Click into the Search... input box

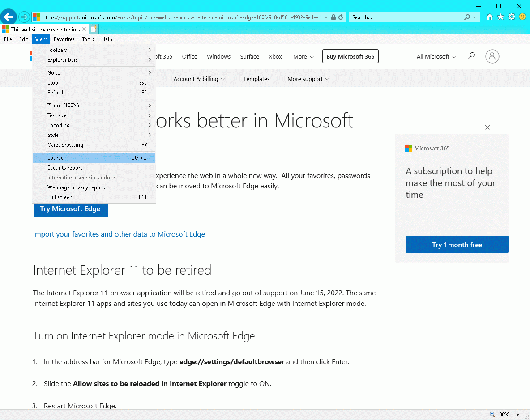coord(406,17)
